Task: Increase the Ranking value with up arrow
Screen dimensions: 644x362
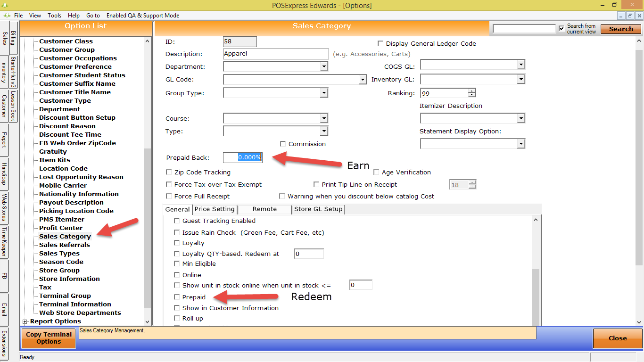Action: (472, 90)
